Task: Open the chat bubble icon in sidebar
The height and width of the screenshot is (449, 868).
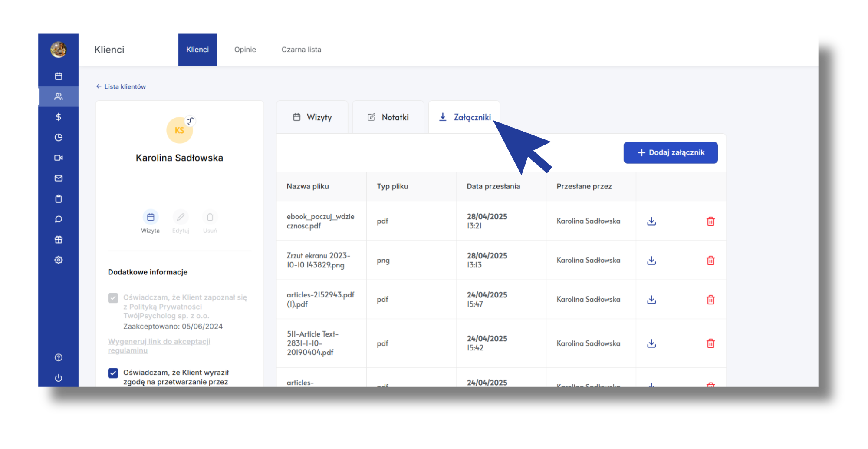Action: click(x=59, y=219)
